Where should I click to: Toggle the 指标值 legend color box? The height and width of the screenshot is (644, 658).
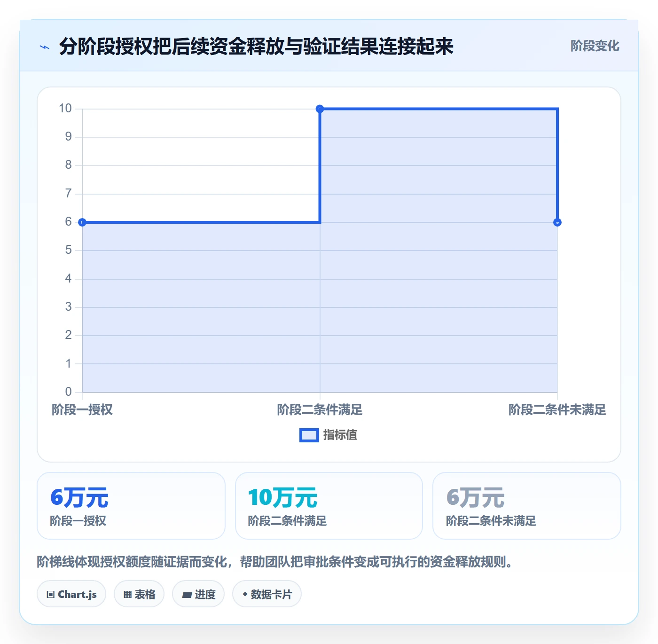click(x=309, y=435)
